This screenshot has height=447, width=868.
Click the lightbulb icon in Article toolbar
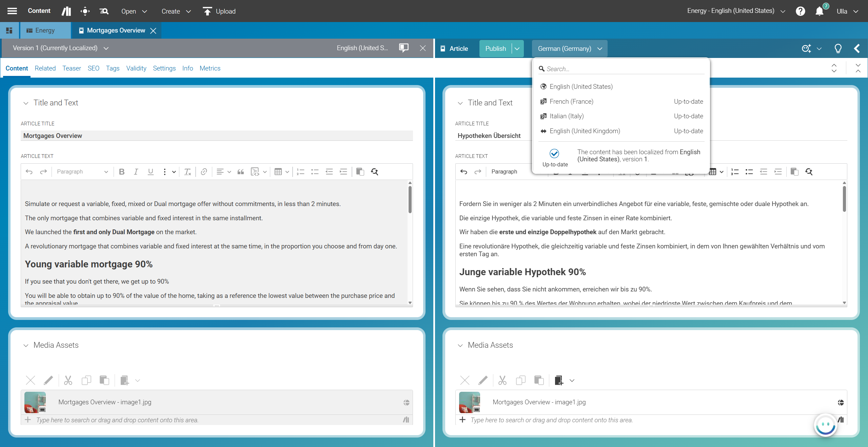(x=838, y=48)
